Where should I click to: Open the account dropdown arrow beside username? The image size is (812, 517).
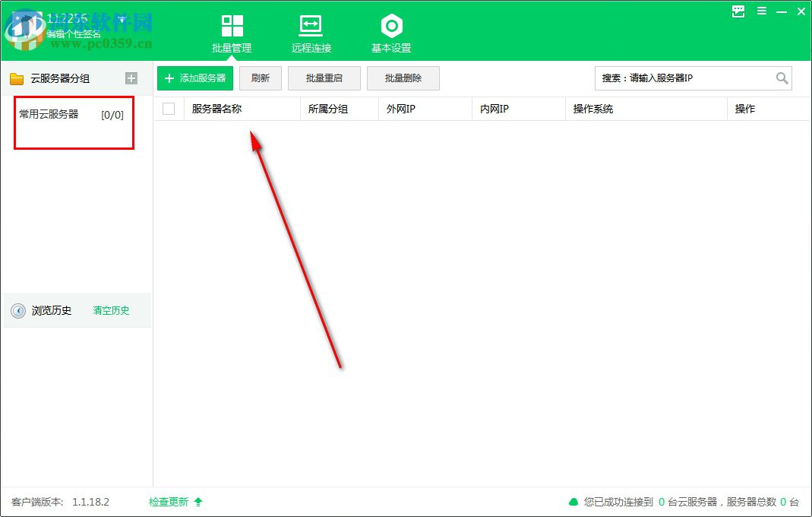(122, 20)
